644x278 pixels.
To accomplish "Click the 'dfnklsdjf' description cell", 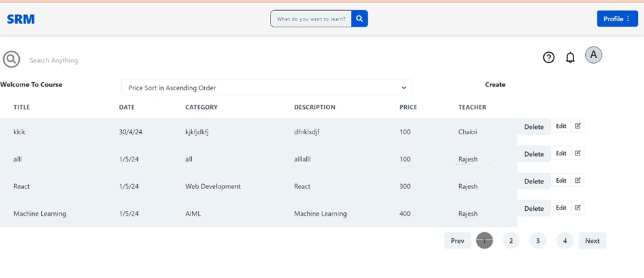I will pos(307,132).
